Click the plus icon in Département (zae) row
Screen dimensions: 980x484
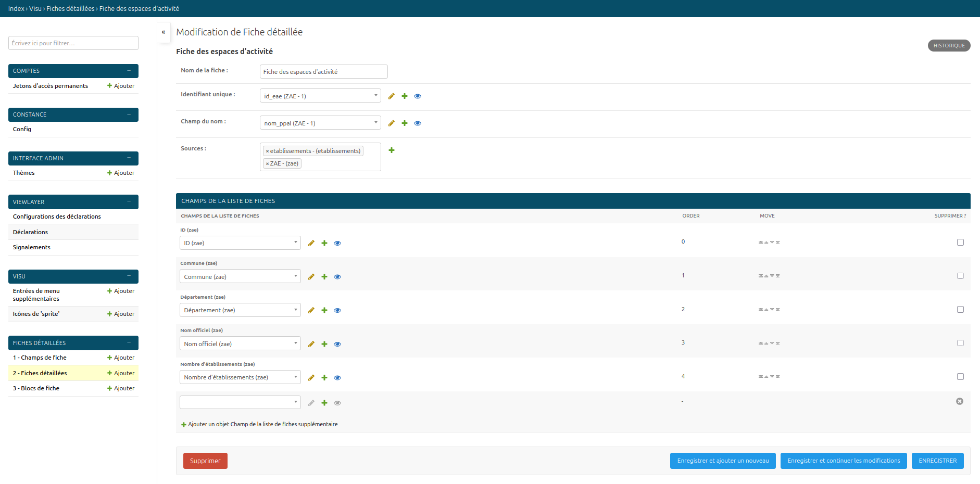coord(324,310)
